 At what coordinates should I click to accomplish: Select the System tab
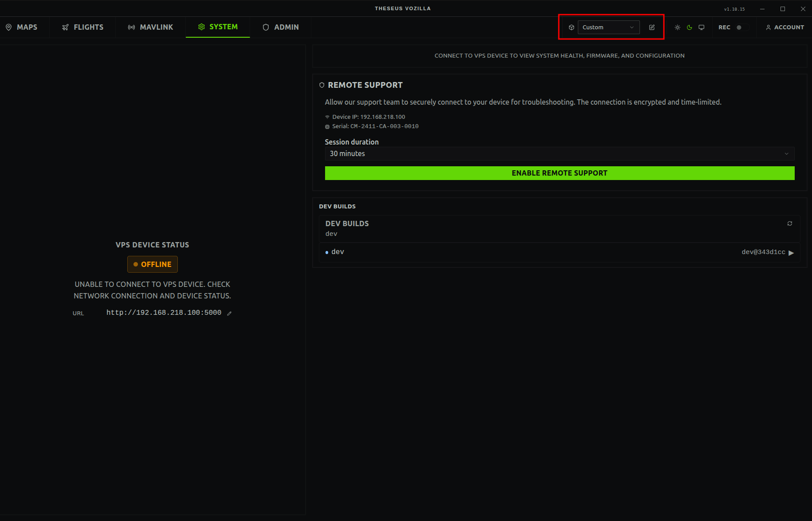coord(218,27)
